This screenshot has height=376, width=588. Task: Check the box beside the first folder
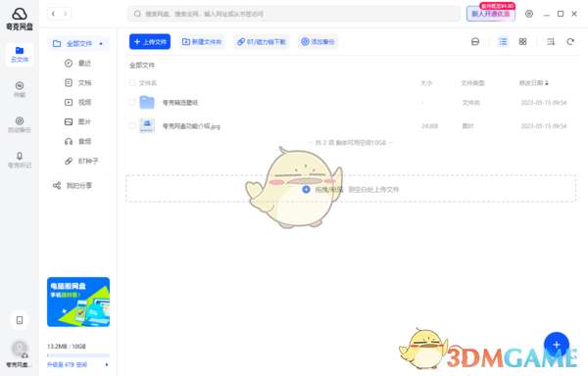(x=132, y=102)
